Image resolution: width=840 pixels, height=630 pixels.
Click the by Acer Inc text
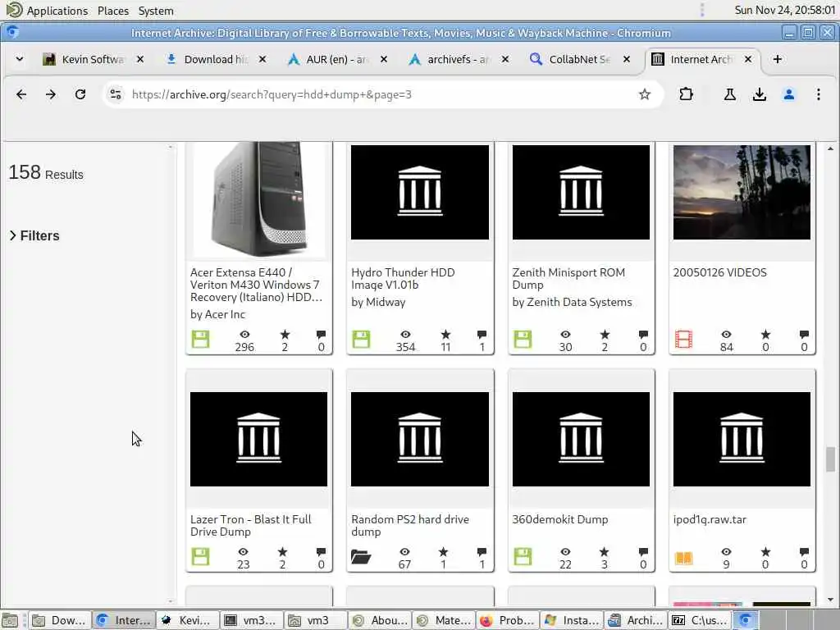click(x=217, y=314)
